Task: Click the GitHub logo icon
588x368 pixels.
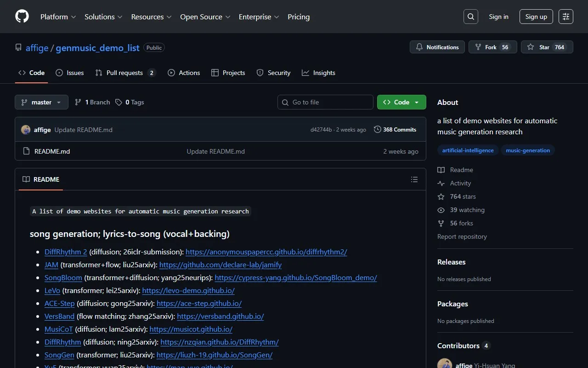Action: tap(22, 17)
